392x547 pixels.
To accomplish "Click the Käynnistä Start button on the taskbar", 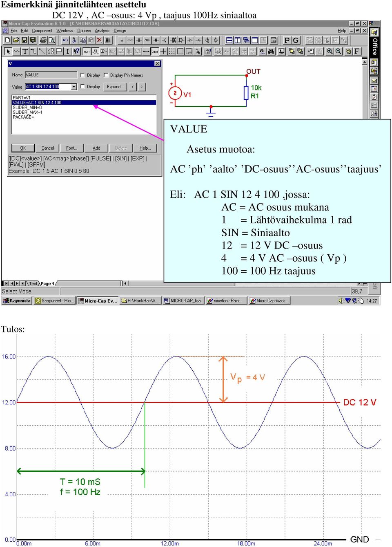I will pyautogui.click(x=17, y=300).
